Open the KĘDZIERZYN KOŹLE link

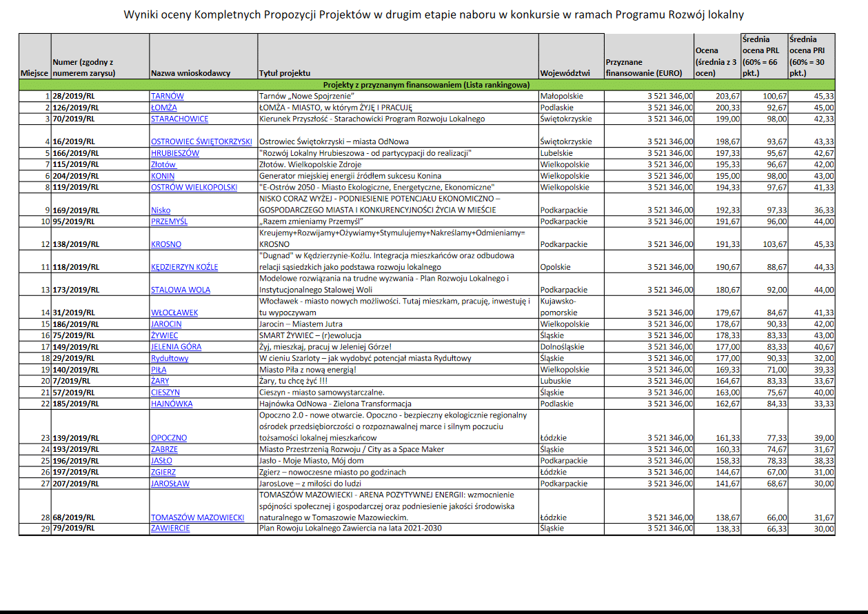184,267
